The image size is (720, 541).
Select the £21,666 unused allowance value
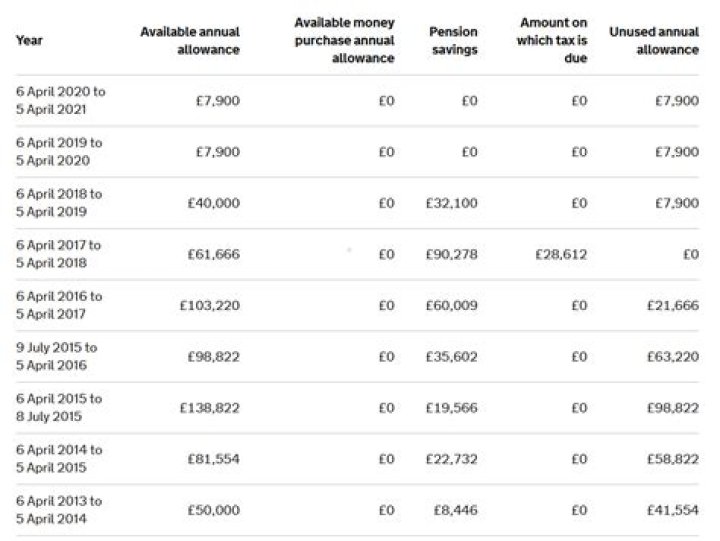673,305
